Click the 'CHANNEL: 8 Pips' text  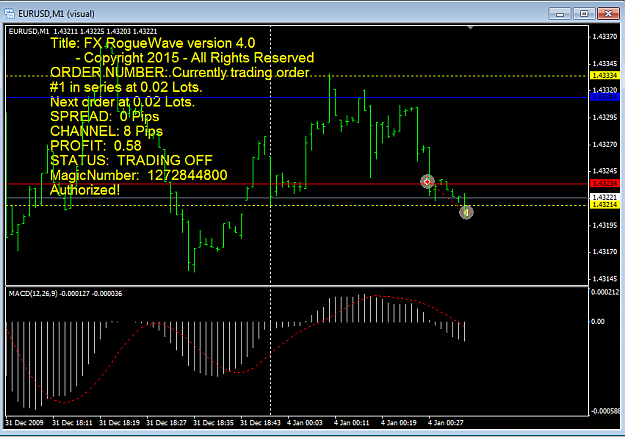point(106,131)
